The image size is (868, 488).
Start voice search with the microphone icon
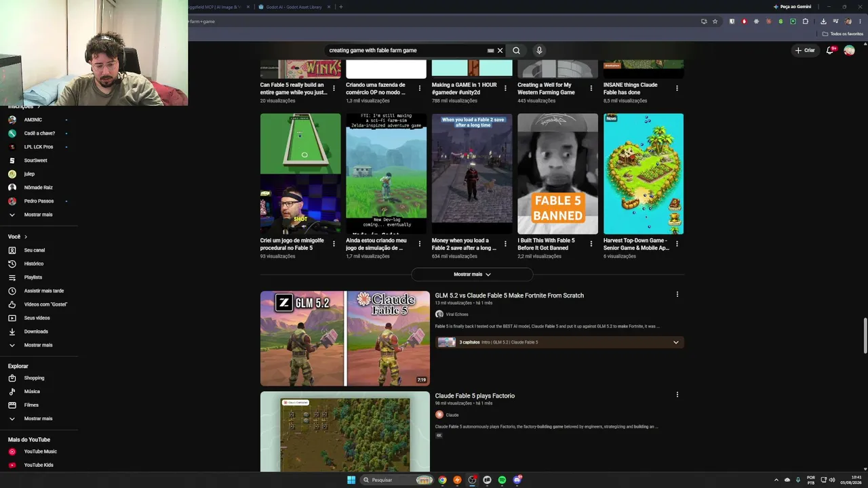[539, 50]
